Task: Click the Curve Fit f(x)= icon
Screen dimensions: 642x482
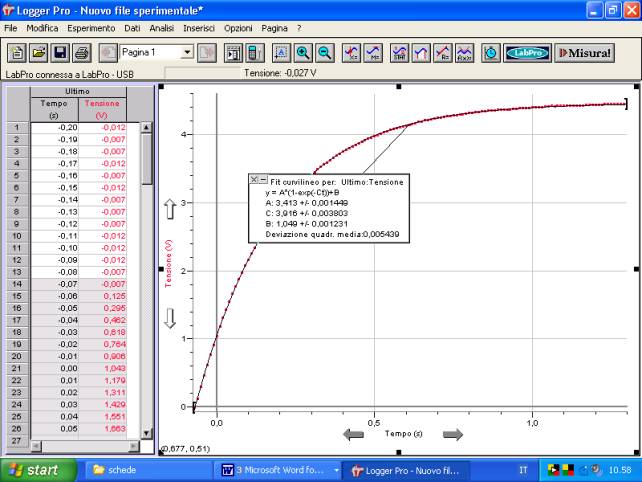Action: click(465, 53)
